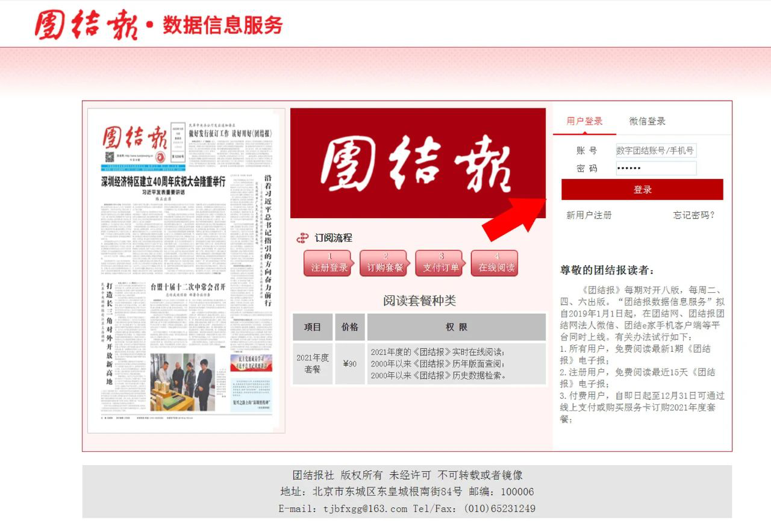The image size is (771, 532).
Task: Focus the 账号 input field
Action: [x=656, y=150]
